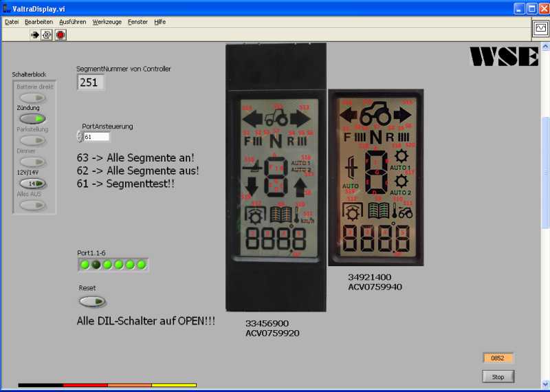
Task: Click the first Port1.1-6 LED
Action: point(85,265)
